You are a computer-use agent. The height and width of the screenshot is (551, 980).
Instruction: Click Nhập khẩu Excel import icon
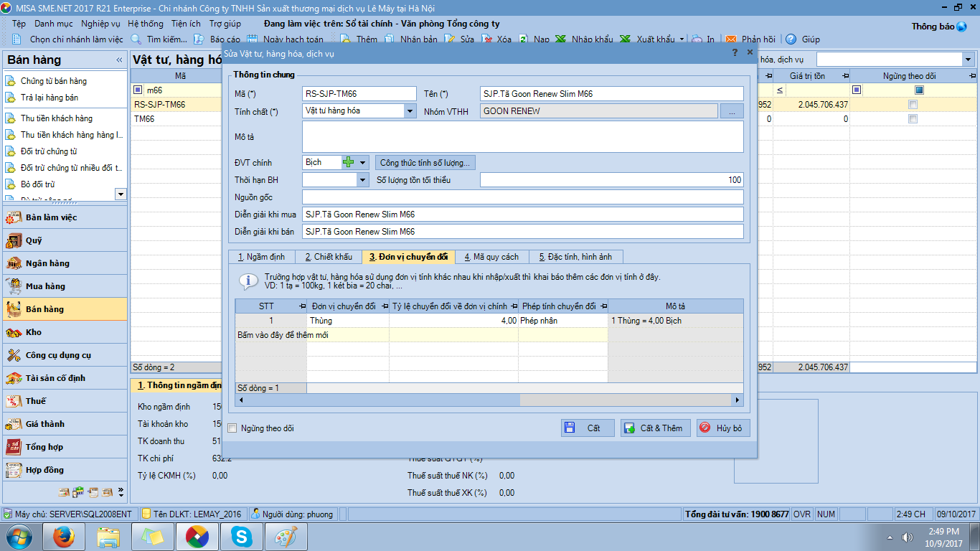[x=561, y=39]
